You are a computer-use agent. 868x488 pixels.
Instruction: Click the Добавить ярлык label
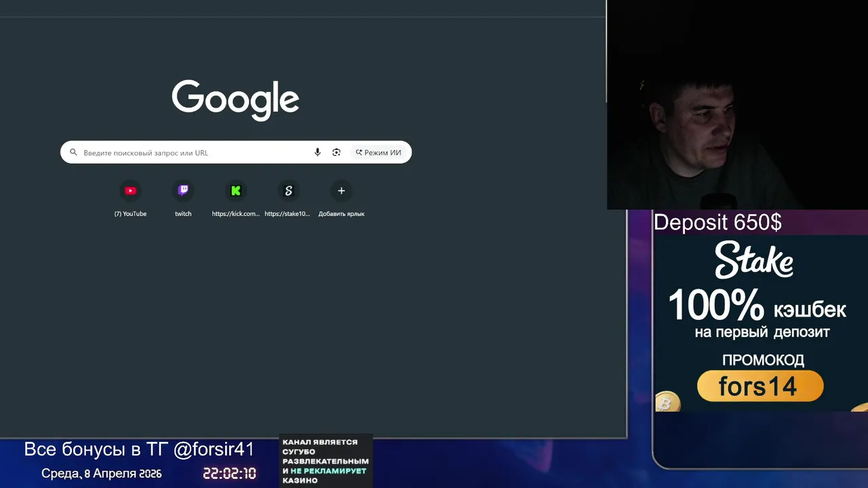click(x=341, y=213)
